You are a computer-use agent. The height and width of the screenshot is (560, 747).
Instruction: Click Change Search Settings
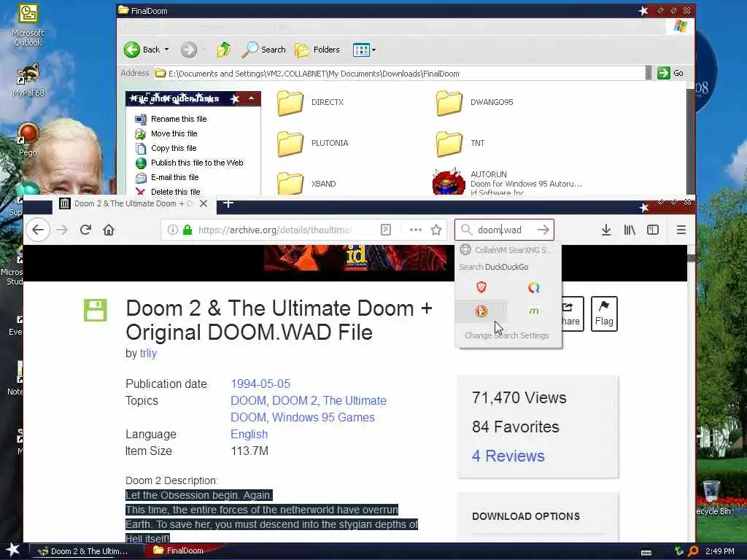click(507, 335)
